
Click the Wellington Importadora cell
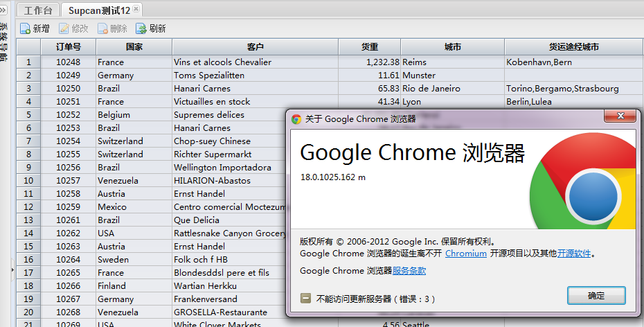pyautogui.click(x=229, y=167)
